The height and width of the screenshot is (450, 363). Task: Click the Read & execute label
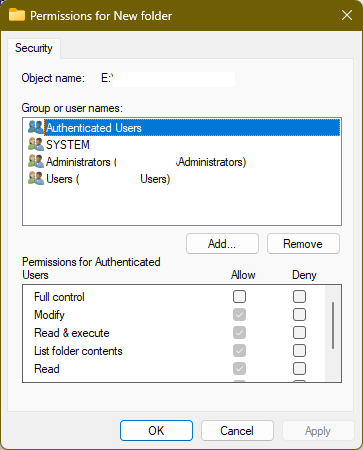72,333
